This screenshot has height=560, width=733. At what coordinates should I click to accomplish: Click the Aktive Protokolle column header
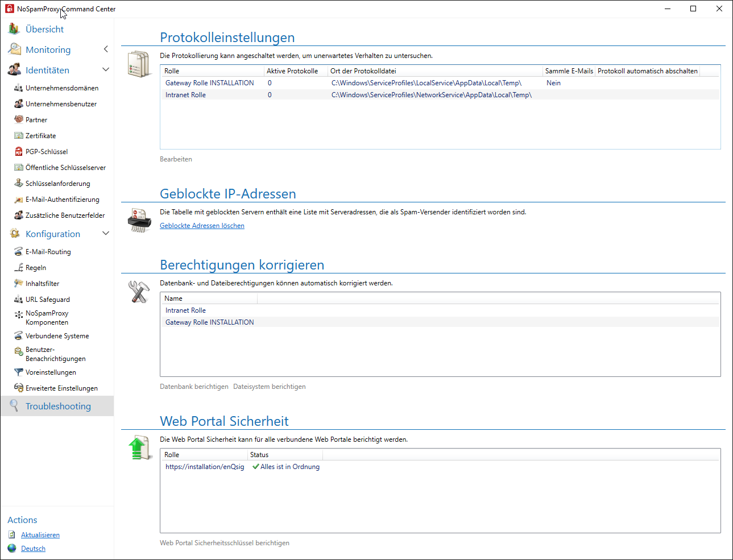coord(296,71)
